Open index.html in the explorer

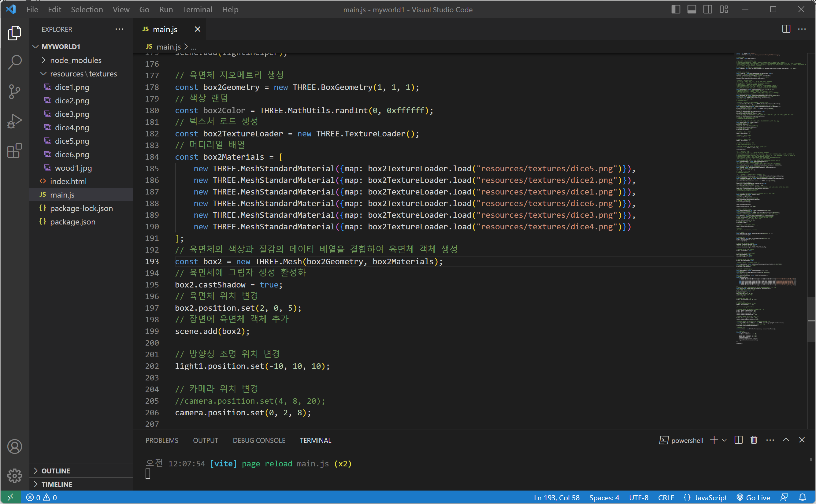[68, 181]
